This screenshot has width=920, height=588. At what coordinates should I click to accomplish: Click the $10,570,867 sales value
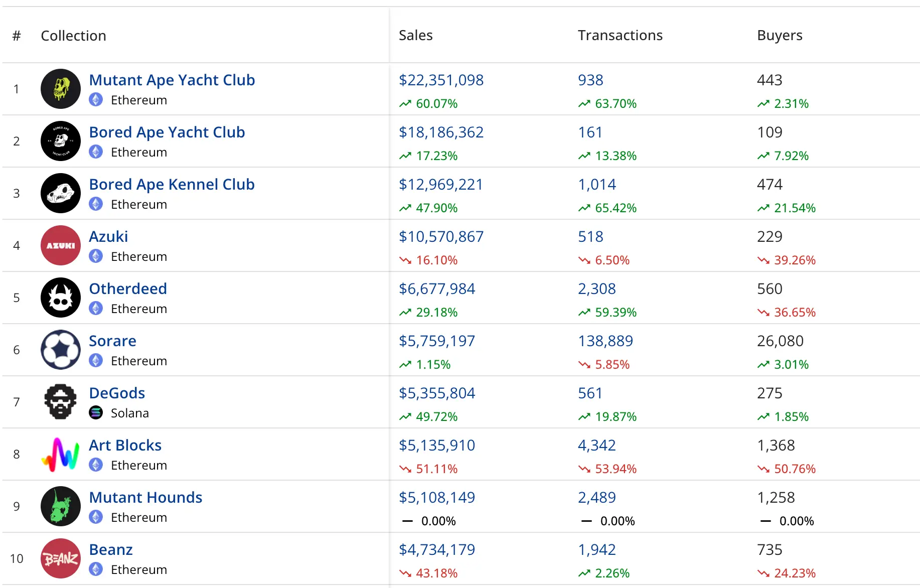point(441,237)
